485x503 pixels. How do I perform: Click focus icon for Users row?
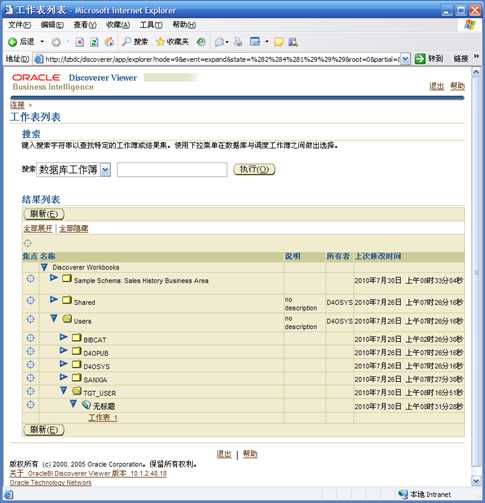pos(30,319)
